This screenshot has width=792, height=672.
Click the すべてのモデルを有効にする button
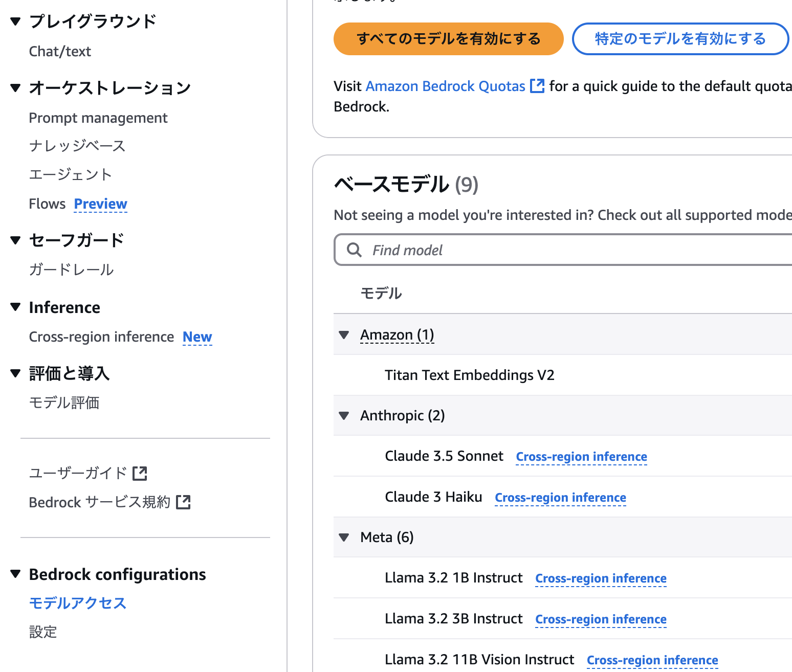pos(448,39)
